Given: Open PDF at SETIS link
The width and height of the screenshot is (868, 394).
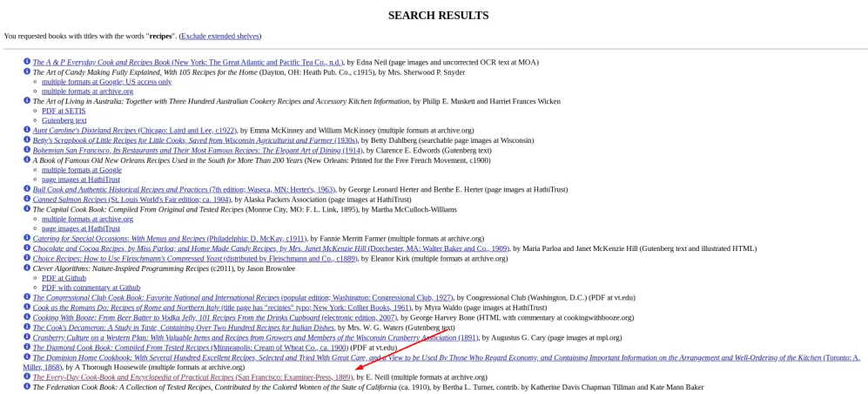Looking at the screenshot, I should 64,111.
